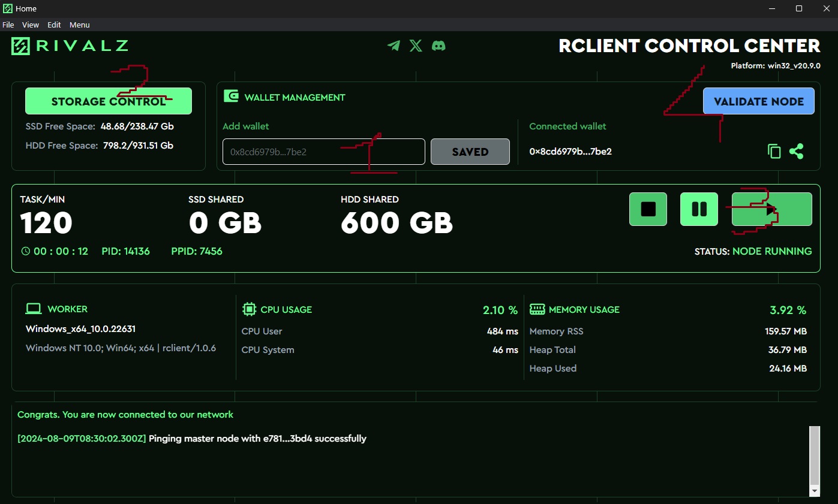Open the View menu
The height and width of the screenshot is (504, 838).
coord(31,25)
